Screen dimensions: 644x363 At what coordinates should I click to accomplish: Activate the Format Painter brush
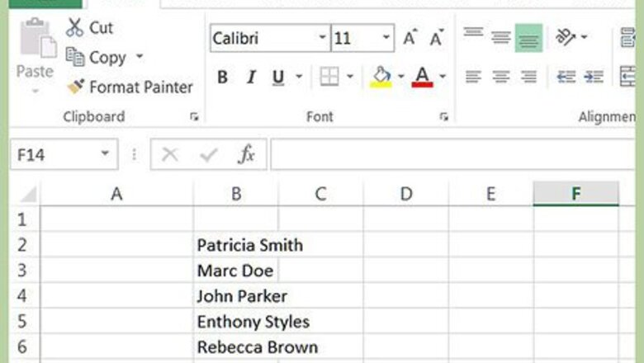tap(76, 87)
